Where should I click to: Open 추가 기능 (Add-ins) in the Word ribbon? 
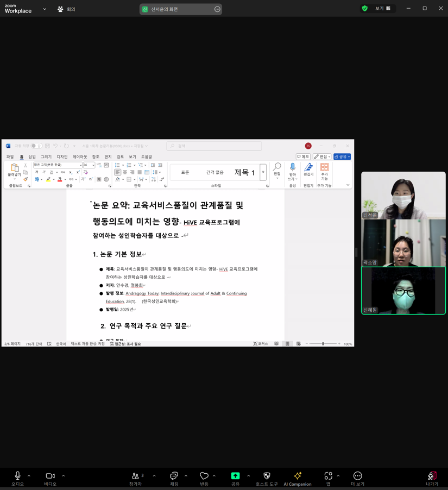coord(325,169)
